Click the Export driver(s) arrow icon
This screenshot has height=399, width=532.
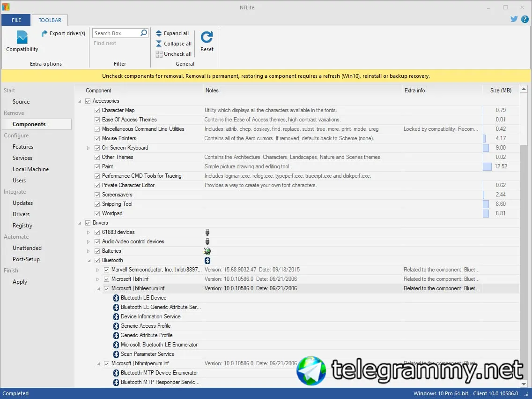pos(44,33)
